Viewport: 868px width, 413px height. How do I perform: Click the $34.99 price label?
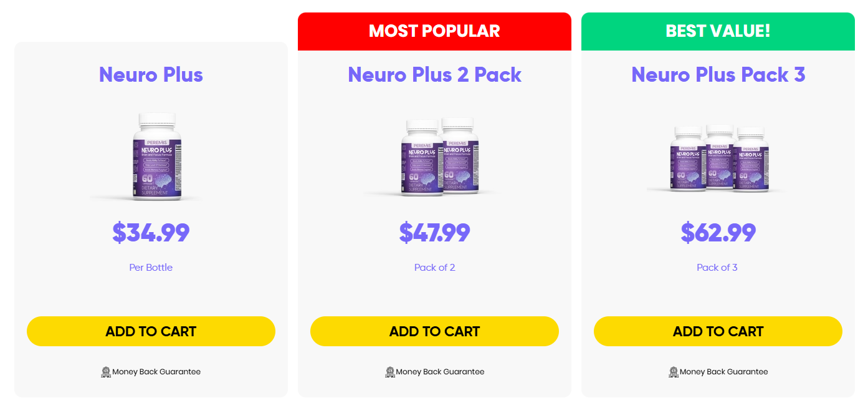coord(151,233)
